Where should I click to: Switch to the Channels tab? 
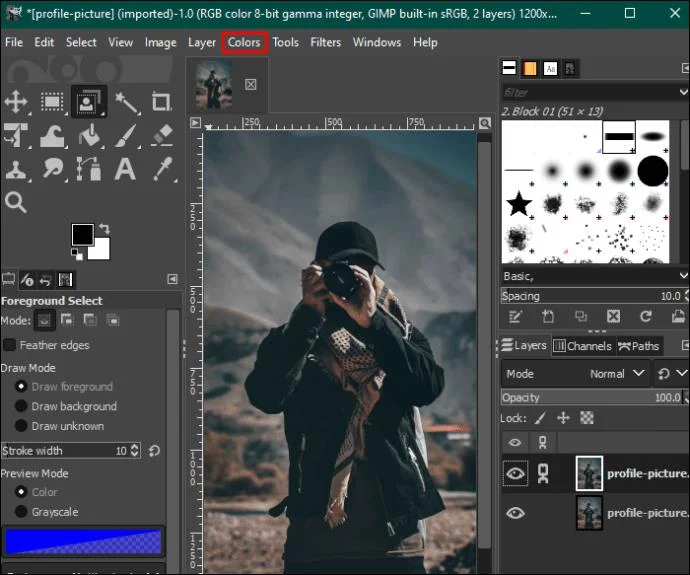tap(583, 346)
